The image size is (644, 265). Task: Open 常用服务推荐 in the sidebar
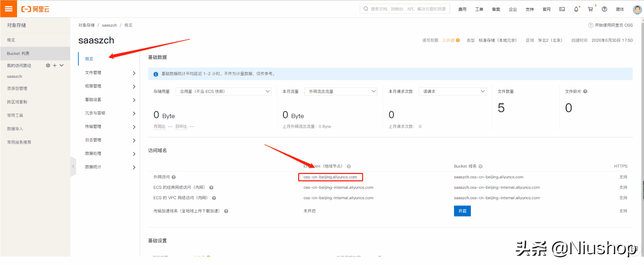pos(19,142)
